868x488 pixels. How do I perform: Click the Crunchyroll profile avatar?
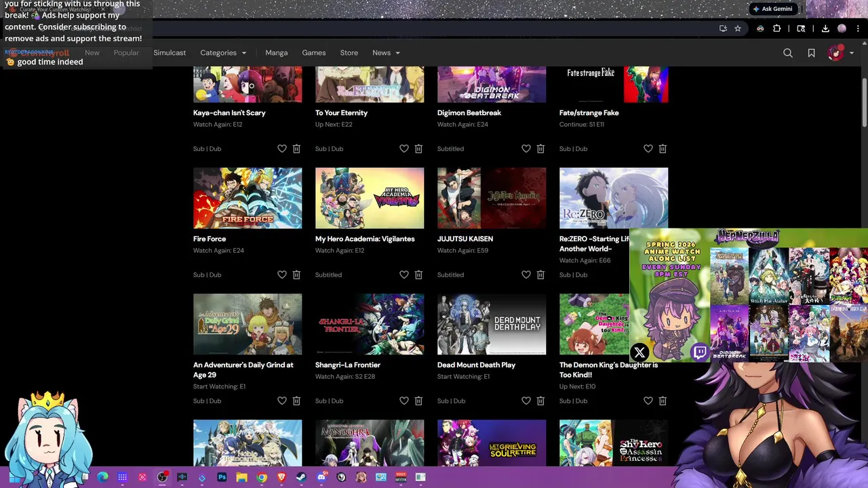[835, 53]
